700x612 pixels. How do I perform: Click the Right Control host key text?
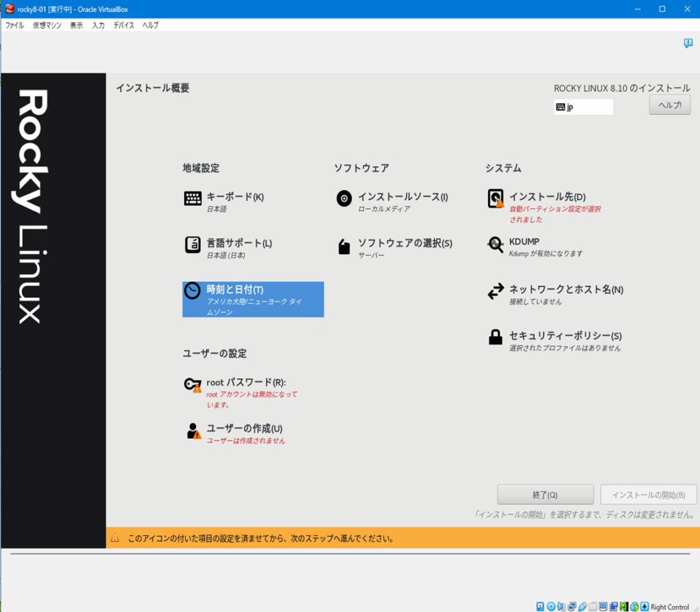pyautogui.click(x=670, y=607)
